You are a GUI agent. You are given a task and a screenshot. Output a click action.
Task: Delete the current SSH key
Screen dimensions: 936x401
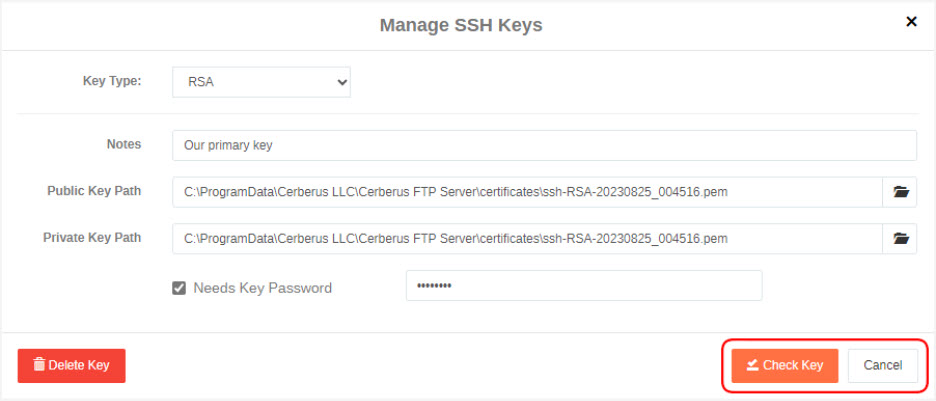(72, 365)
